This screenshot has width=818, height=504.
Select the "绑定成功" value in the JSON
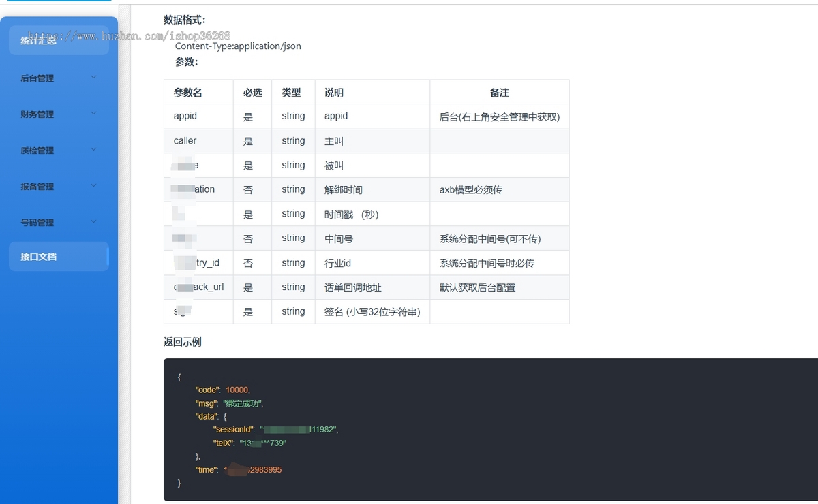tap(242, 403)
